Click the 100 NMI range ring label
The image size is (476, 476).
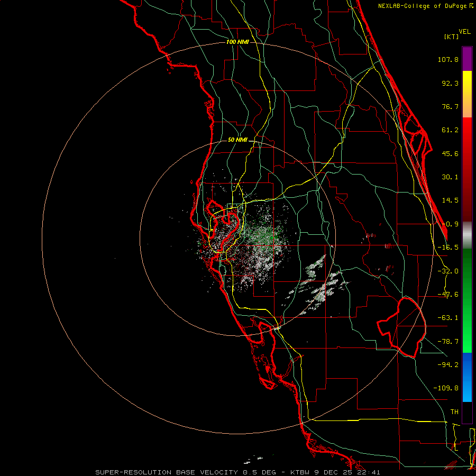click(237, 42)
